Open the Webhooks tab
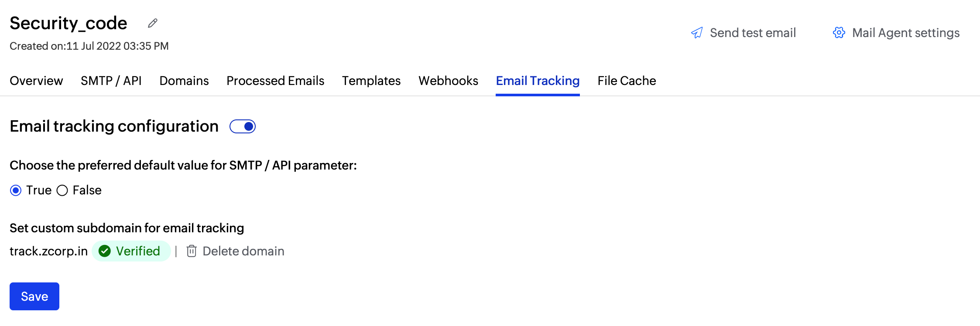This screenshot has width=980, height=326. pos(448,81)
